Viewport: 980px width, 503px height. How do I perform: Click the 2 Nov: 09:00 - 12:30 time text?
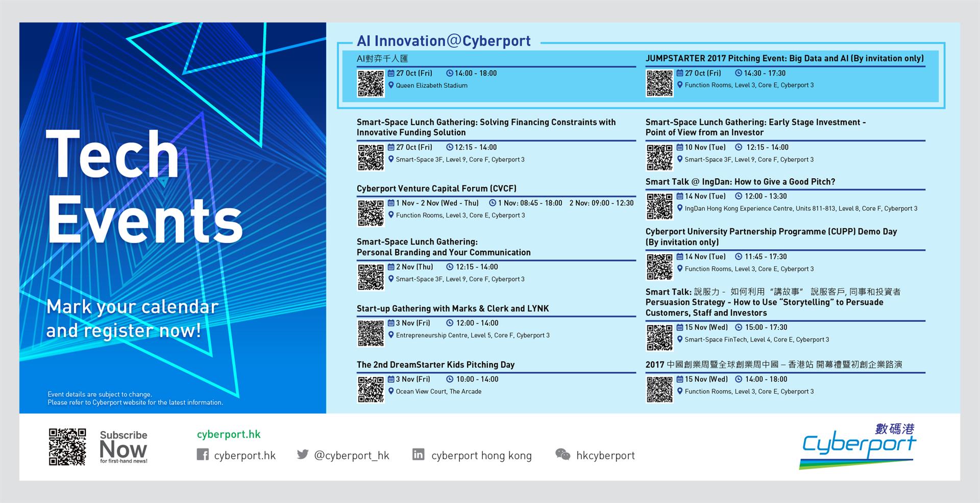(x=601, y=203)
